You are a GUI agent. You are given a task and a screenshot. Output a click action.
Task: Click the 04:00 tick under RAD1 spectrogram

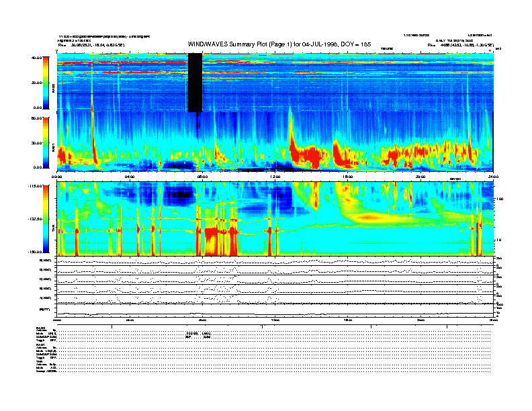click(x=130, y=177)
